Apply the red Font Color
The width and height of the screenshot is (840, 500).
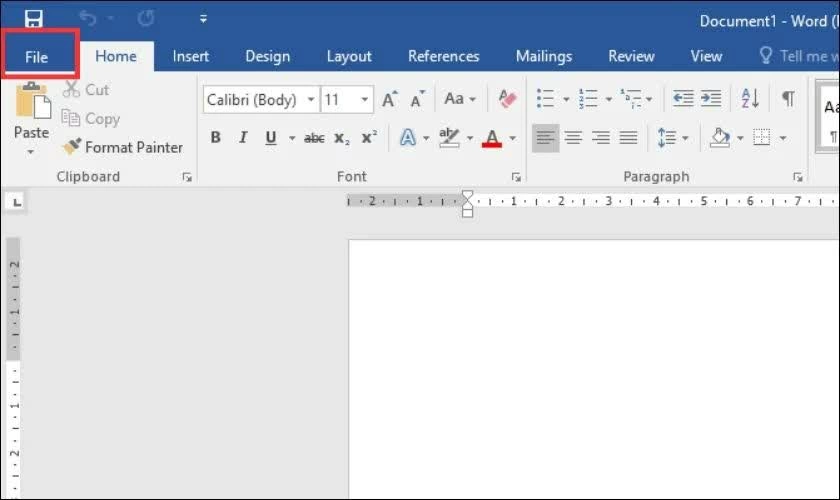(492, 138)
